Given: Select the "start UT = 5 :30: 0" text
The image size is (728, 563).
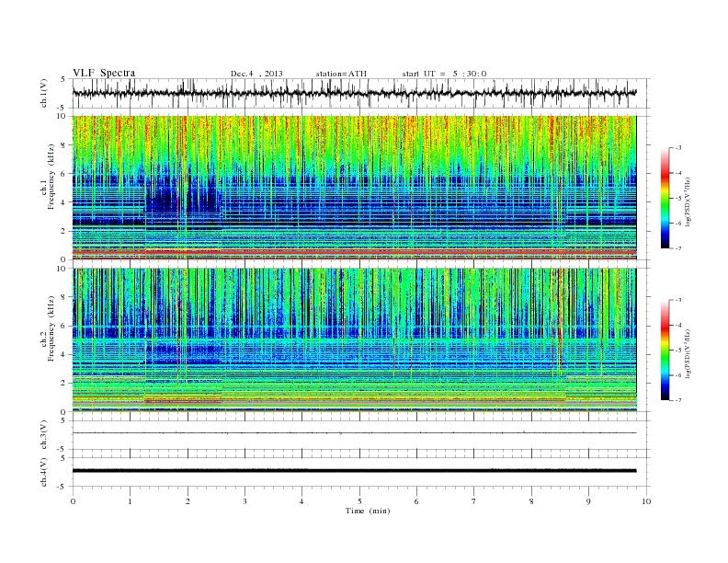Looking at the screenshot, I should point(444,74).
